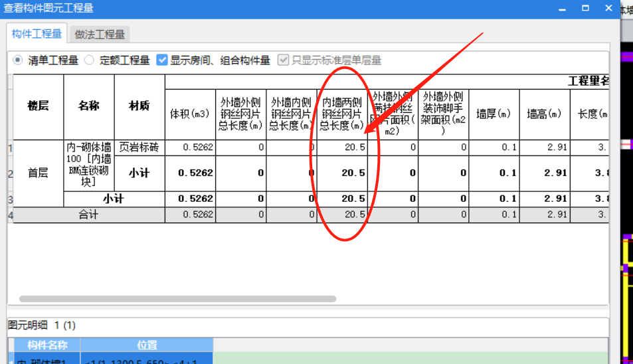Click the 构件名称 header in 图元明细
The image size is (633, 364).
point(47,345)
